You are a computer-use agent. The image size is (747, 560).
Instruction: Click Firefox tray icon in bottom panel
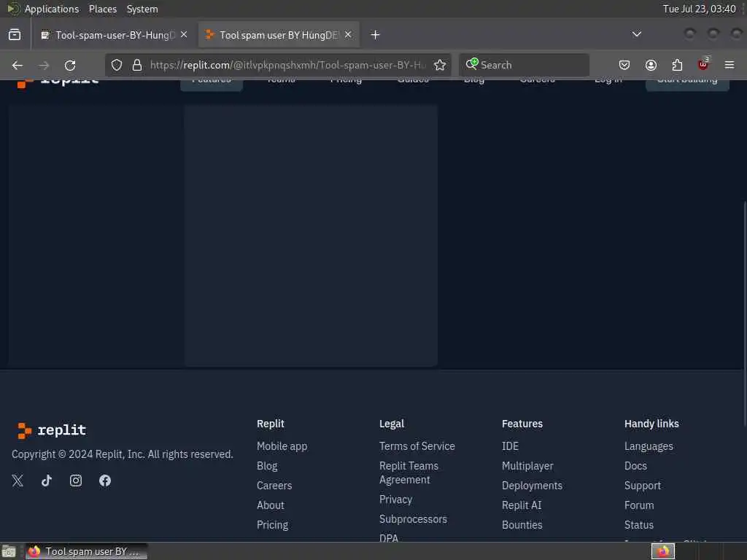click(663, 551)
